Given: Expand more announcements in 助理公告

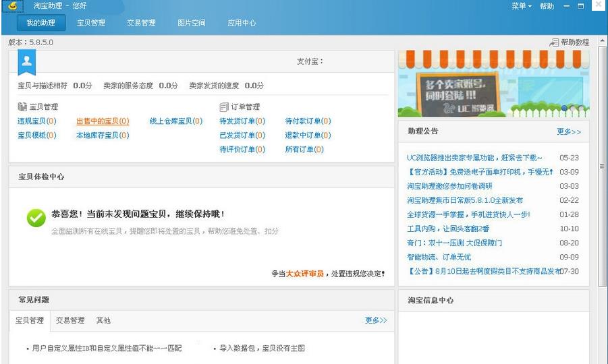Looking at the screenshot, I should tap(568, 131).
